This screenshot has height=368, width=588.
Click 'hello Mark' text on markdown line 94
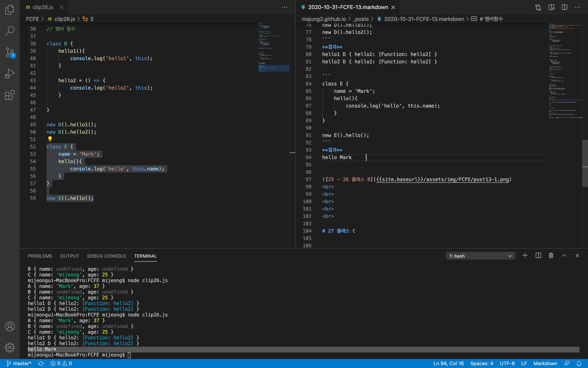click(x=337, y=157)
